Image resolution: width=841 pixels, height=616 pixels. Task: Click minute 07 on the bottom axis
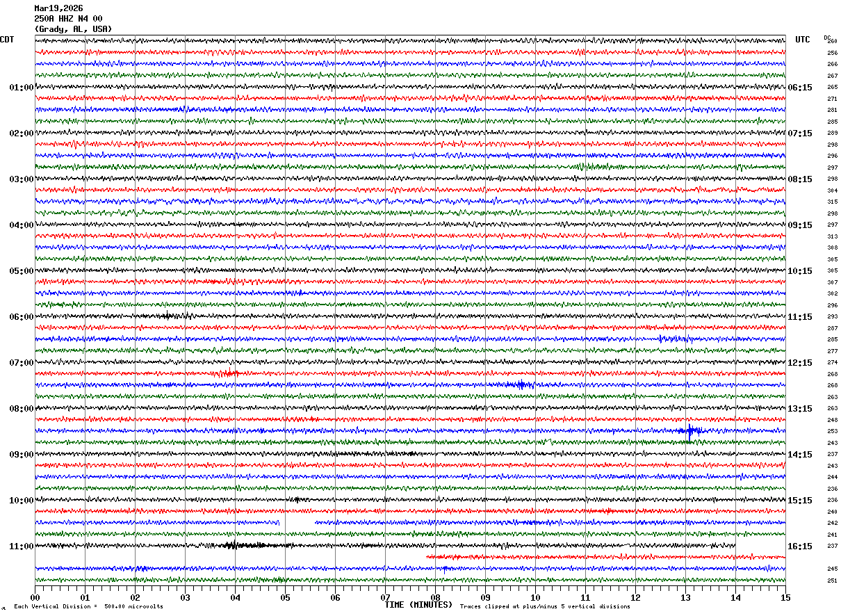[385, 597]
